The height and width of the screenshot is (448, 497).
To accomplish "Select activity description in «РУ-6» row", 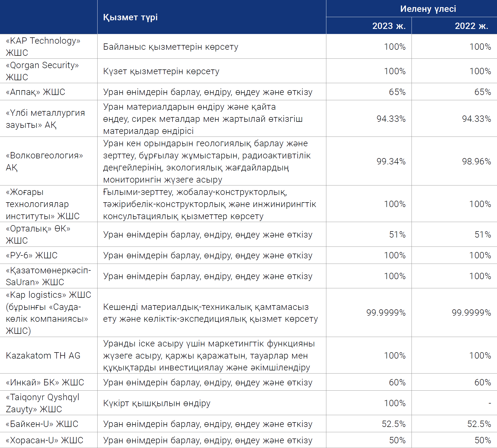I will 208,255.
